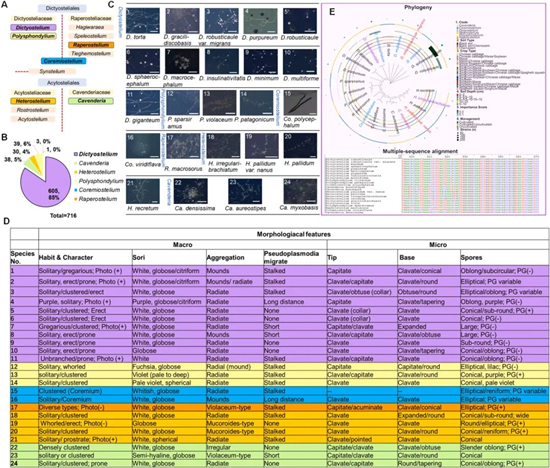This screenshot has width=550, height=468.
Task: Select thumbnail 14, P. patagonicum
Action: click(x=256, y=102)
